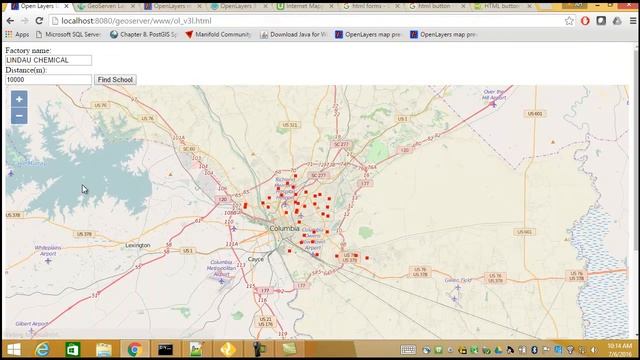Viewport: 640px width, 360px height.
Task: Close the html forms tab
Action: point(397,7)
